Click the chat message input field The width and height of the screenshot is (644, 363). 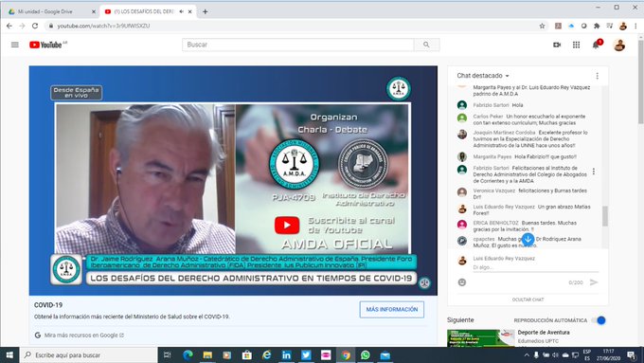536,267
